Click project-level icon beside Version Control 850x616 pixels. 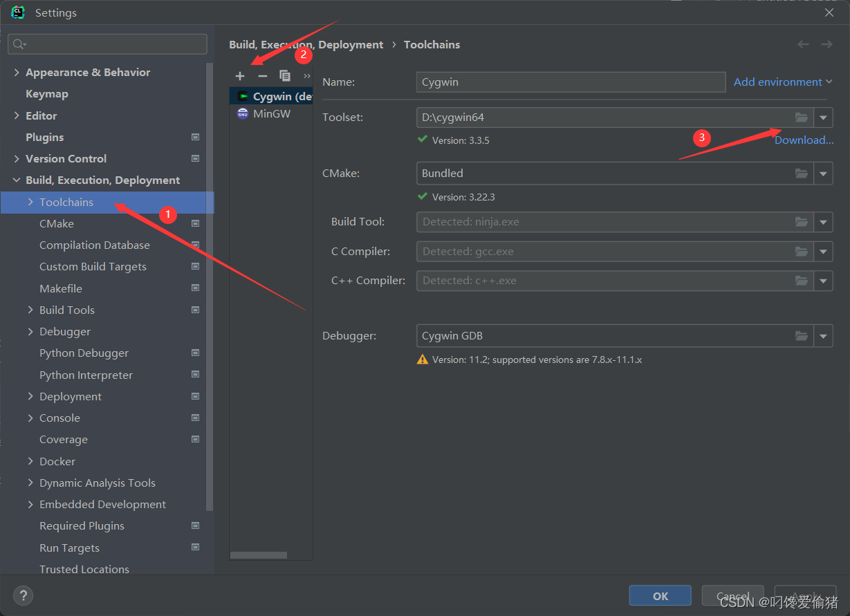click(x=195, y=158)
